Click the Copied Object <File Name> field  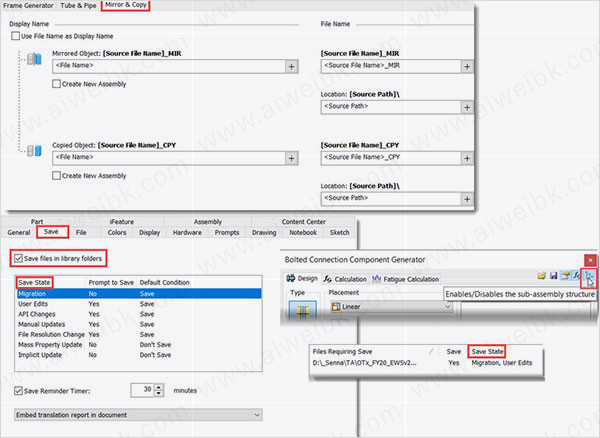169,158
